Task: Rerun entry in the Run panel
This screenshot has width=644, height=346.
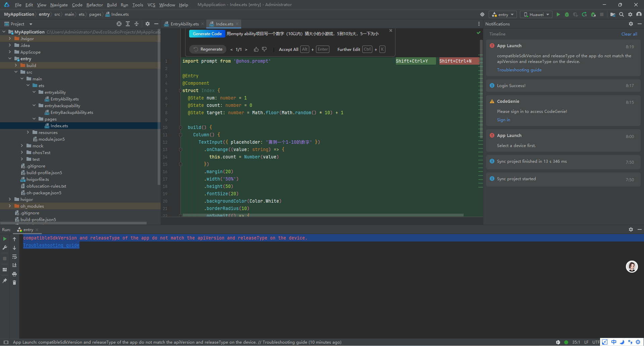Action: 5,239
